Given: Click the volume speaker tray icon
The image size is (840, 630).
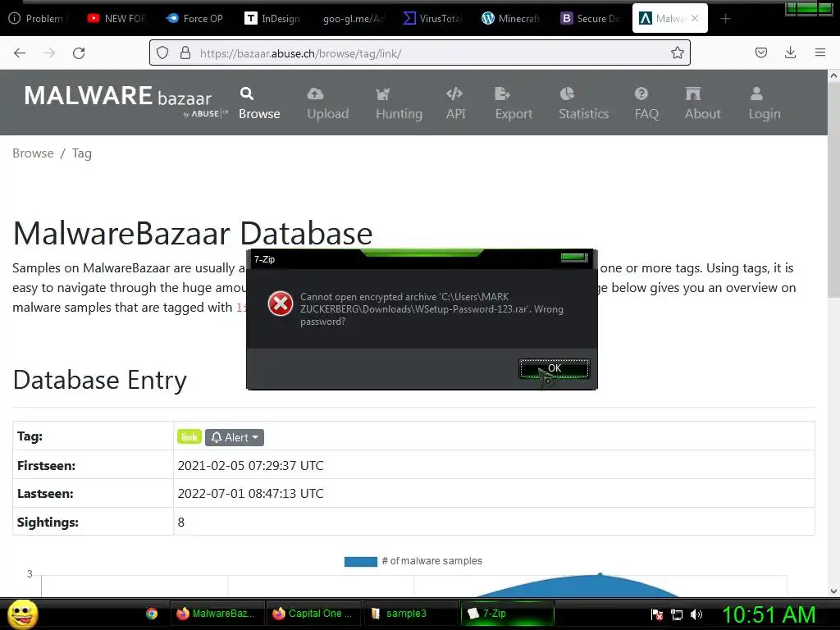Looking at the screenshot, I should (x=696, y=614).
